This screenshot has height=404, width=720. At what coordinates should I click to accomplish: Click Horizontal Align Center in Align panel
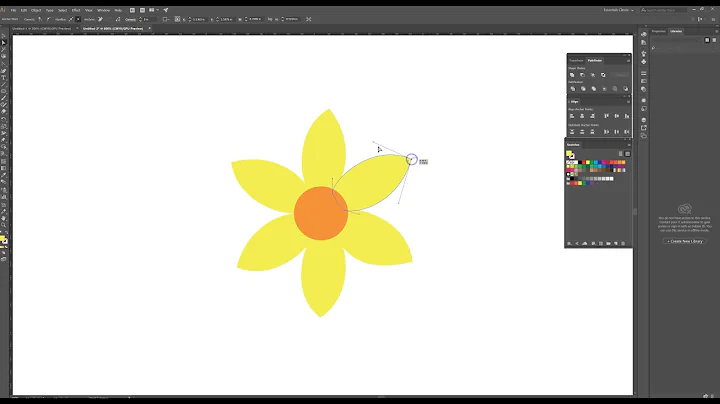point(582,116)
